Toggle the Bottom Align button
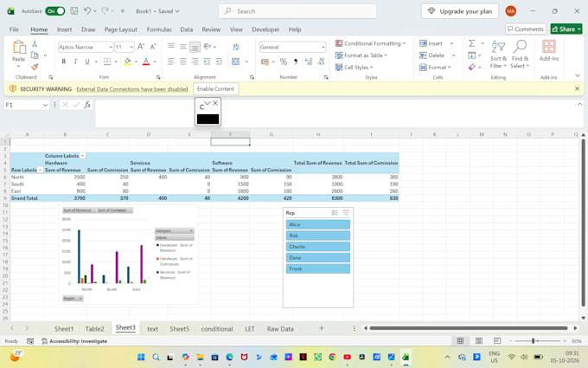Viewport: 588px width, 368px height. click(x=195, y=47)
